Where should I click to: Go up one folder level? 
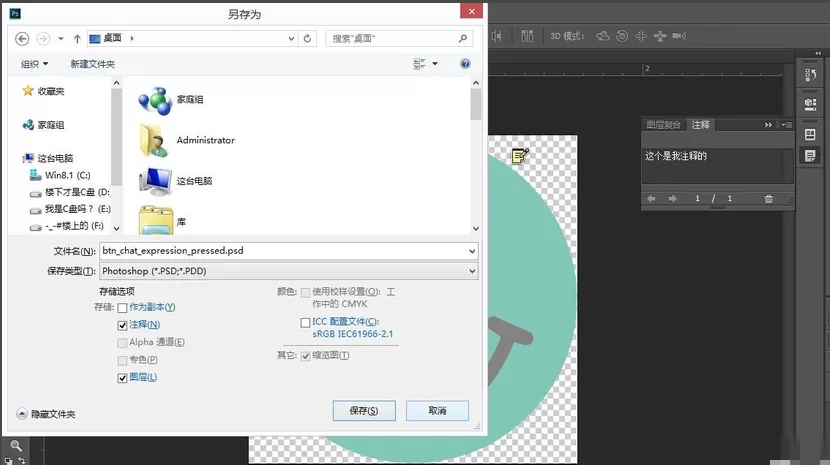pos(77,39)
